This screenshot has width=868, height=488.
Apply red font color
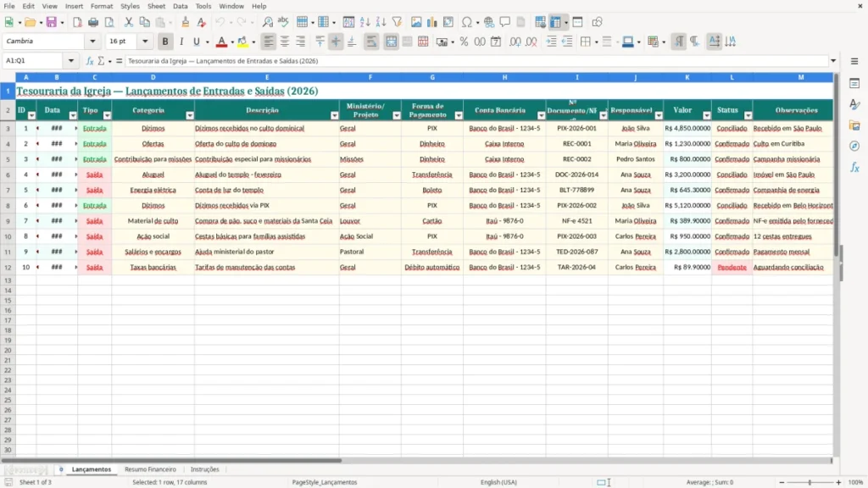point(221,42)
